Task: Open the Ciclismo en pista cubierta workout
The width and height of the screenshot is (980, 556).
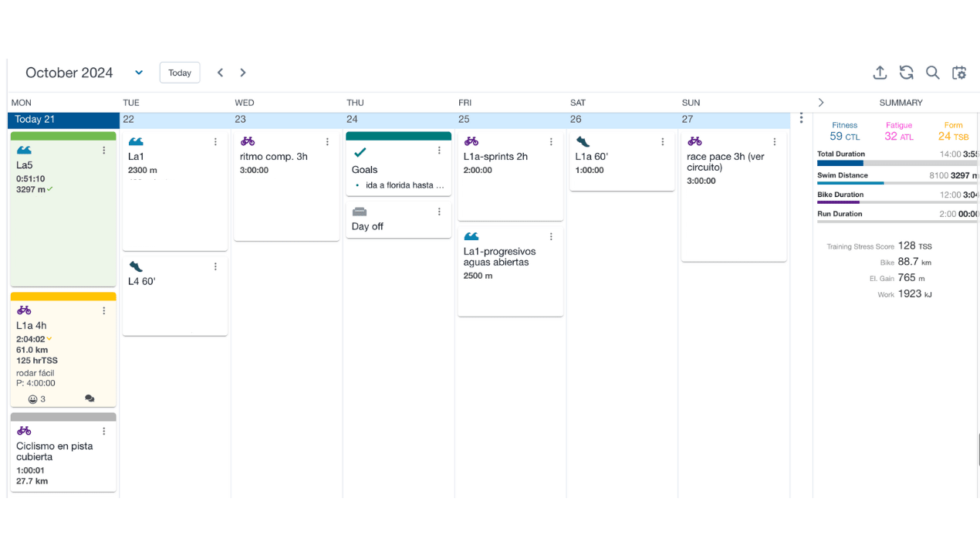Action: click(x=54, y=452)
